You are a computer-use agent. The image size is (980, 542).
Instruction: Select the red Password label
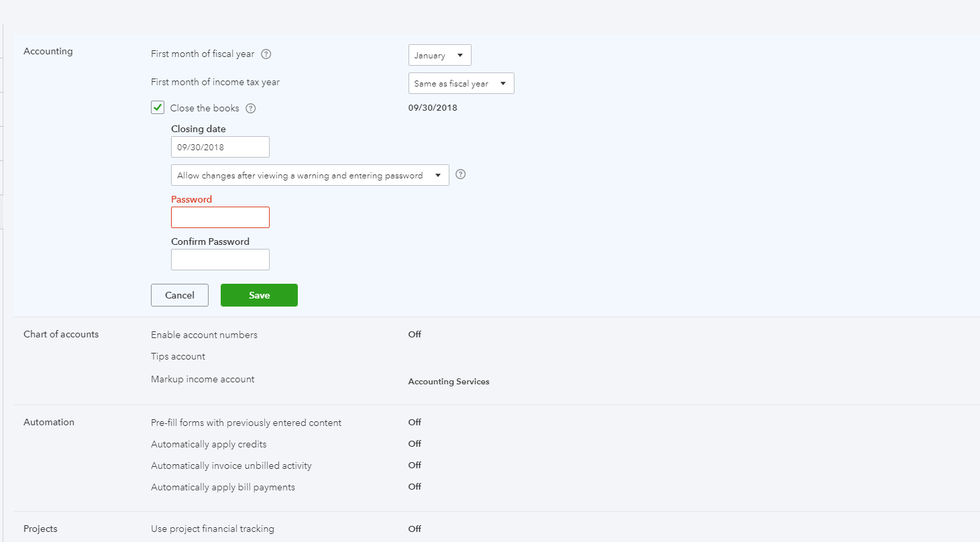191,199
